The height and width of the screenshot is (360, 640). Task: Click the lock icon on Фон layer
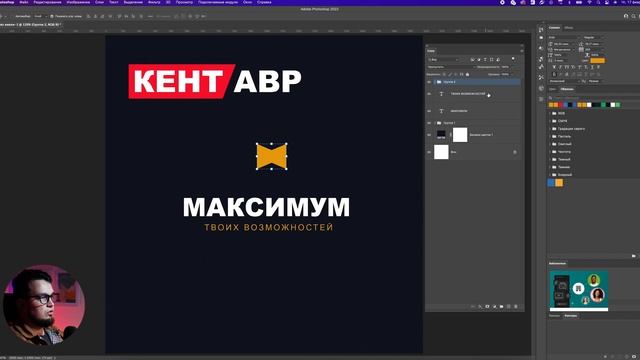click(515, 152)
